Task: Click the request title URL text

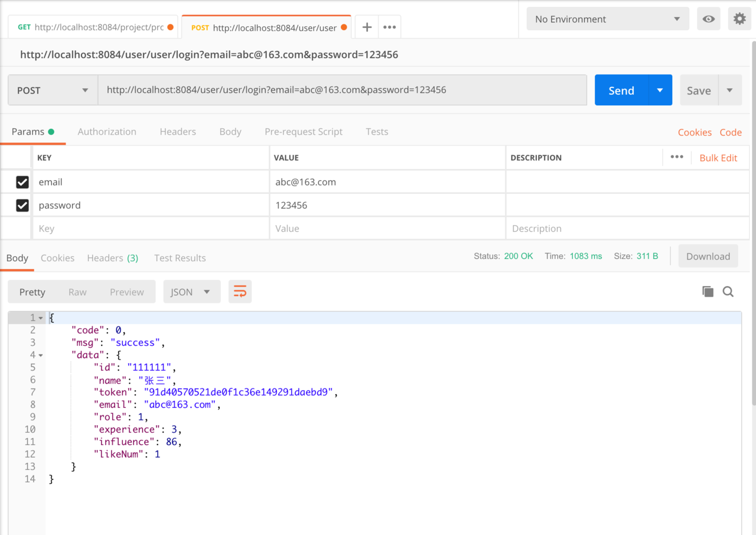Action: tap(209, 54)
